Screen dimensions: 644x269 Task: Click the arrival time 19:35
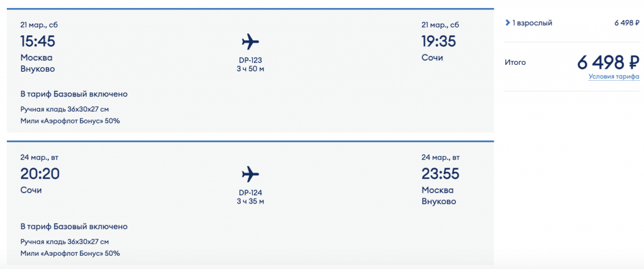click(x=439, y=42)
